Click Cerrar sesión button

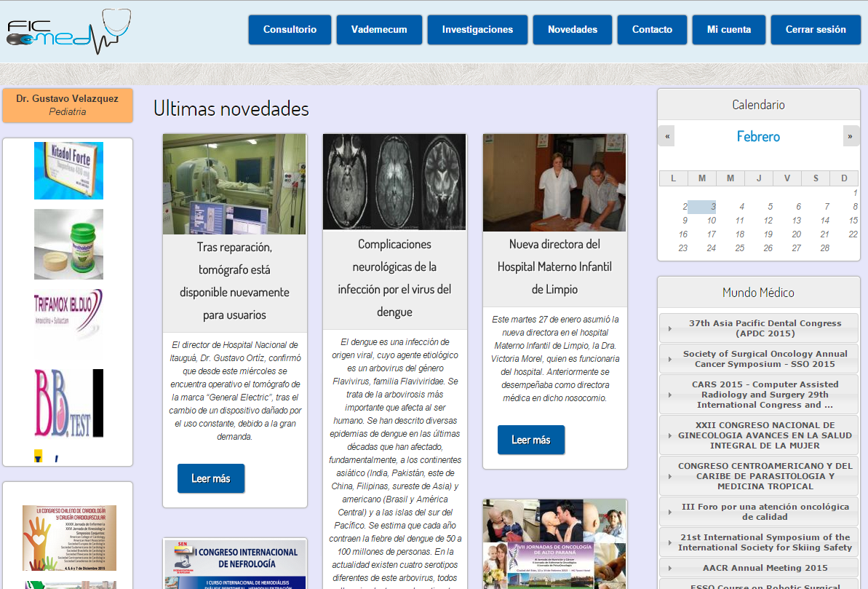click(x=816, y=29)
